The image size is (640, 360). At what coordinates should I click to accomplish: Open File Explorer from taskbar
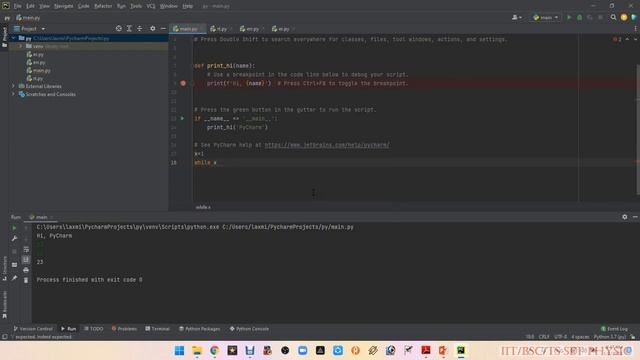tap(197, 350)
